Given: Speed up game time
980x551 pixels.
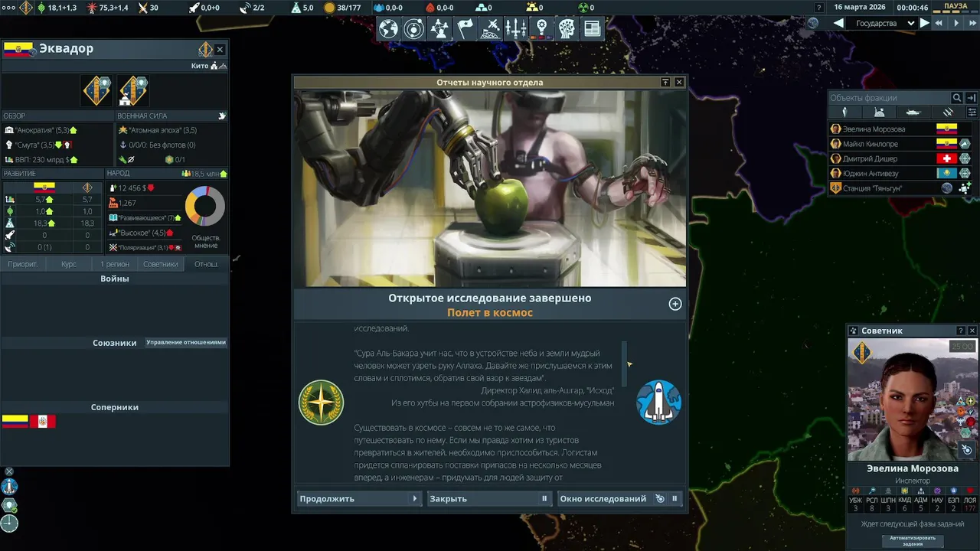Looking at the screenshot, I should tap(972, 23).
